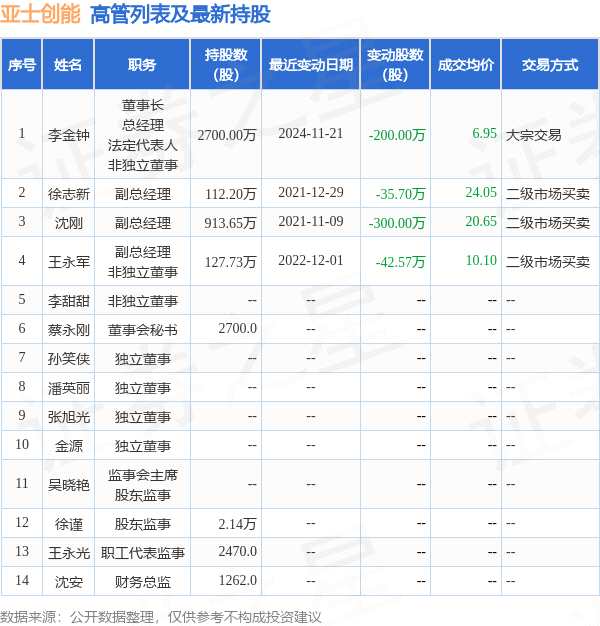
Task: Click the name 李金钟
Action: tap(68, 135)
